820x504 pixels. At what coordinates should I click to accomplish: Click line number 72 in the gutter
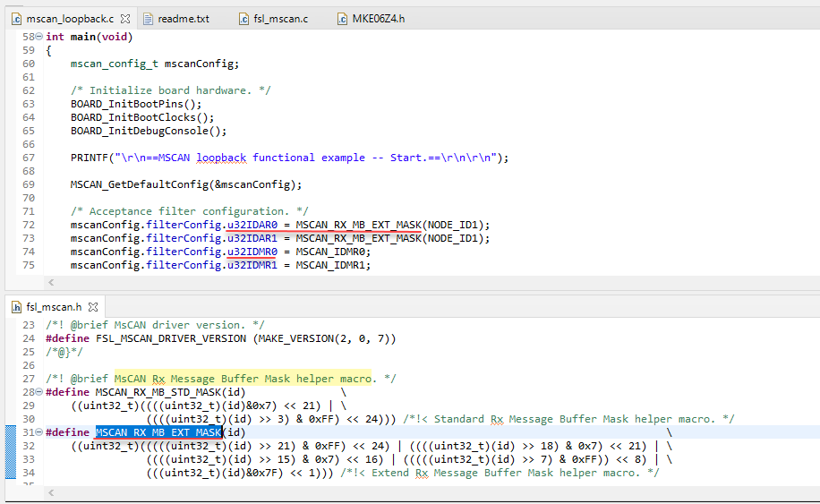pos(29,225)
